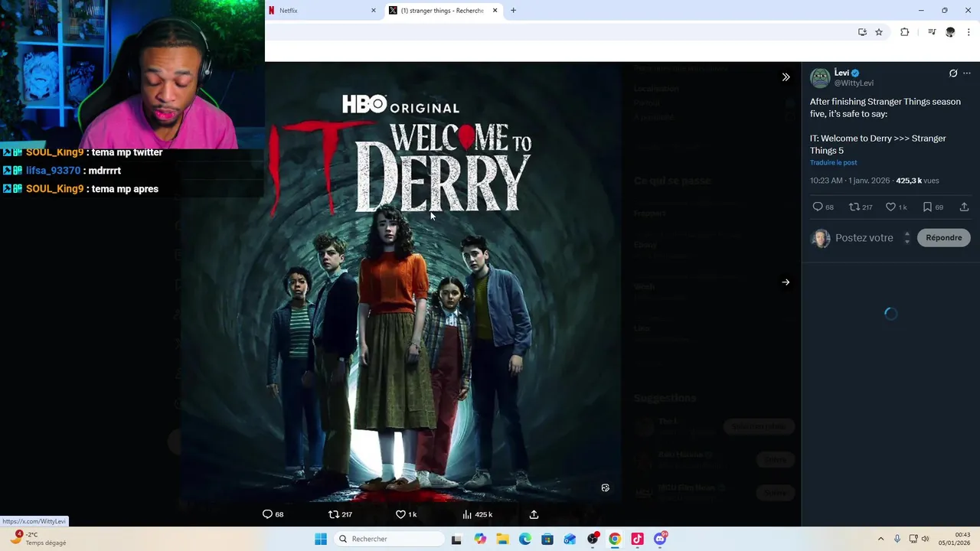Open Microsoft Edge on taskbar
The width and height of the screenshot is (980, 551).
point(525,539)
